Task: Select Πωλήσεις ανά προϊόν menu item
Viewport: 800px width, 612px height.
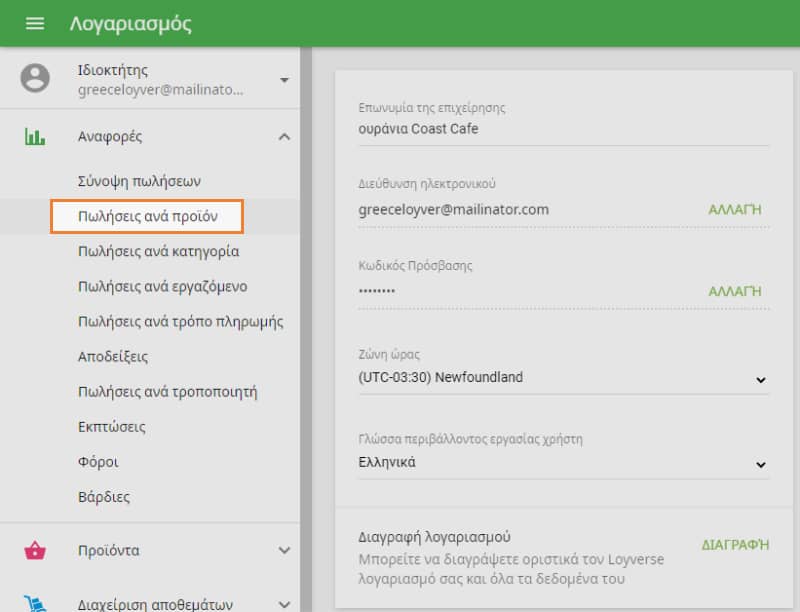Action: [x=147, y=217]
